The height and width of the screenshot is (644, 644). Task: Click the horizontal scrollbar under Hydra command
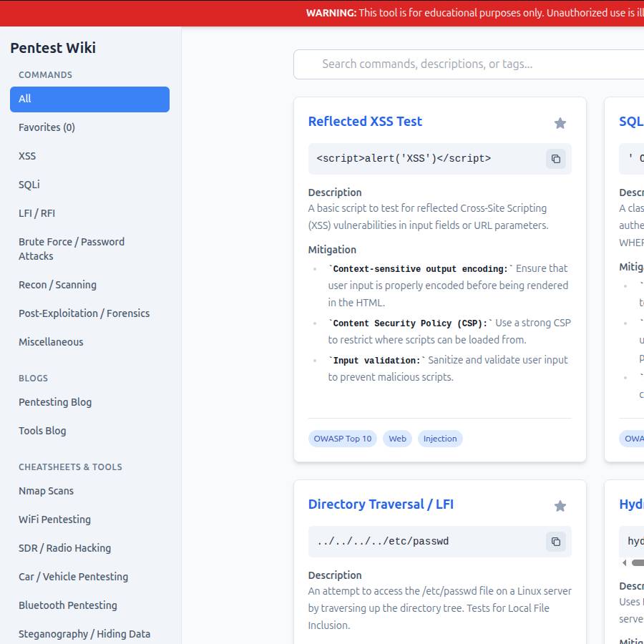click(x=638, y=562)
